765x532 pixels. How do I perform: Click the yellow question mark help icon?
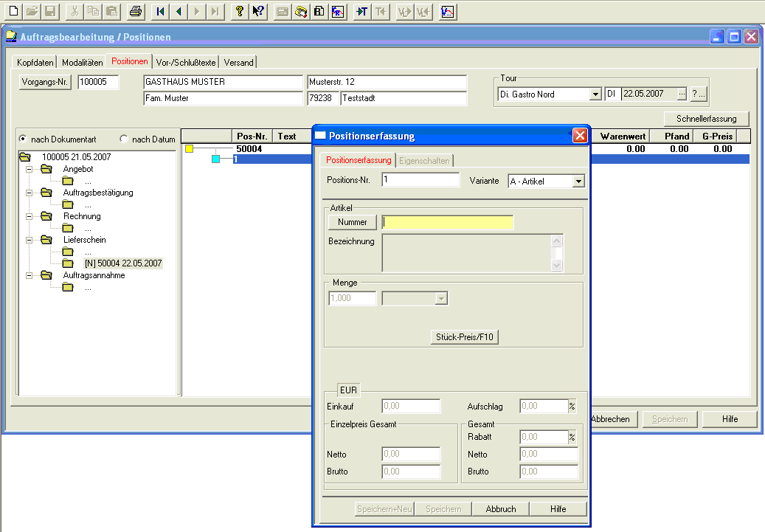point(239,11)
